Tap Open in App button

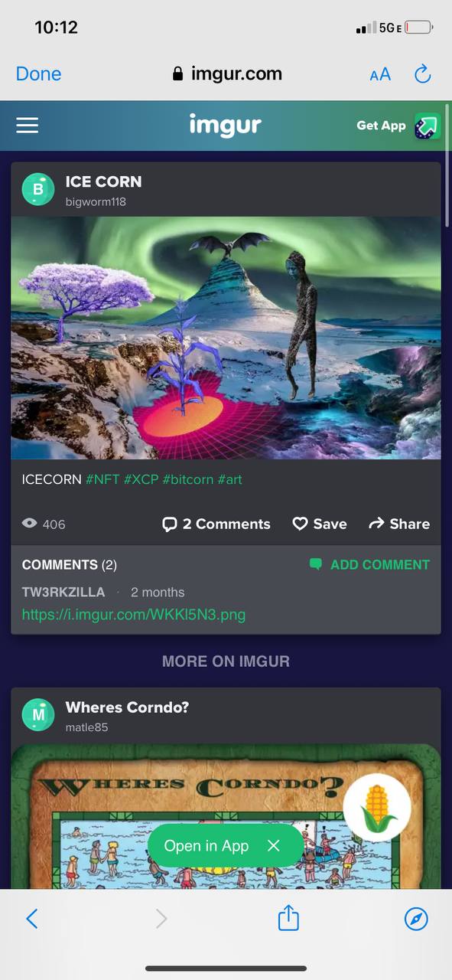(206, 846)
